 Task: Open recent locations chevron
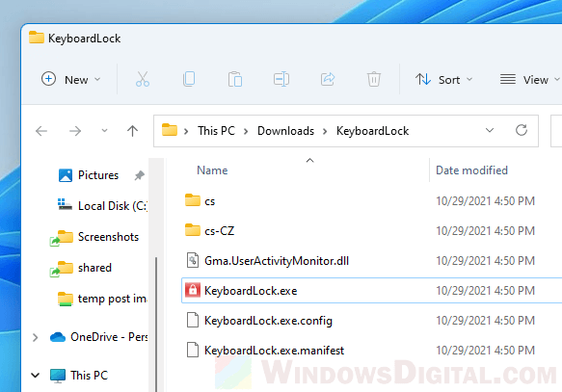point(104,131)
